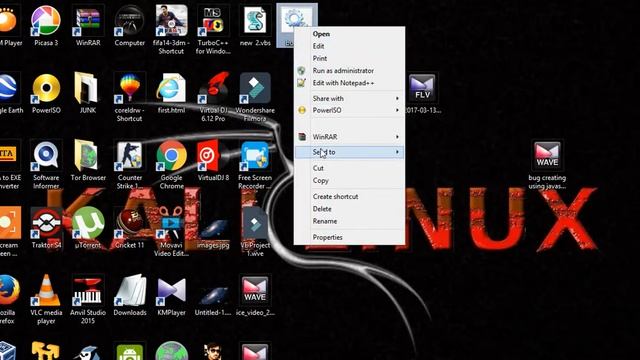This screenshot has height=360, width=640.
Task: Choose Rename in the context menu
Action: pos(349,221)
